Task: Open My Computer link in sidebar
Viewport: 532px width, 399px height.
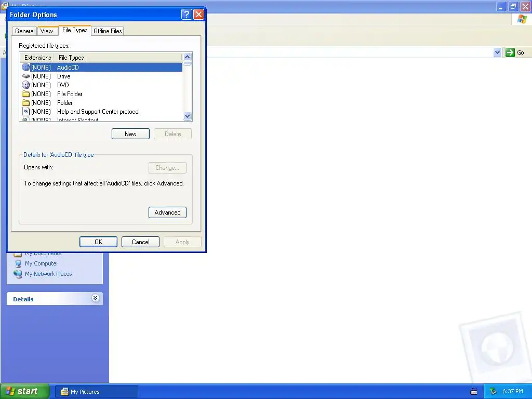Action: (42, 263)
